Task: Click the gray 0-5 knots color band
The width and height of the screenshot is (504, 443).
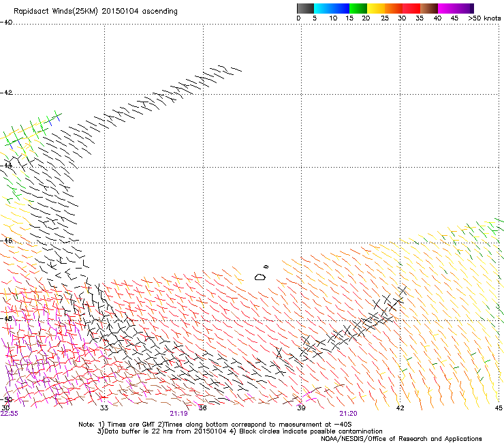Action: click(305, 8)
